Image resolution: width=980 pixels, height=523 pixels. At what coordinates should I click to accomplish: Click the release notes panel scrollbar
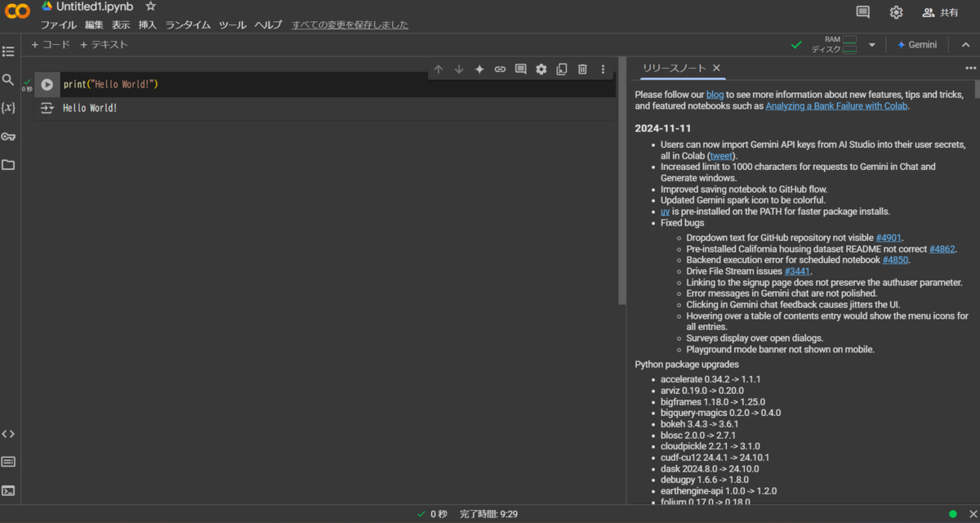976,88
